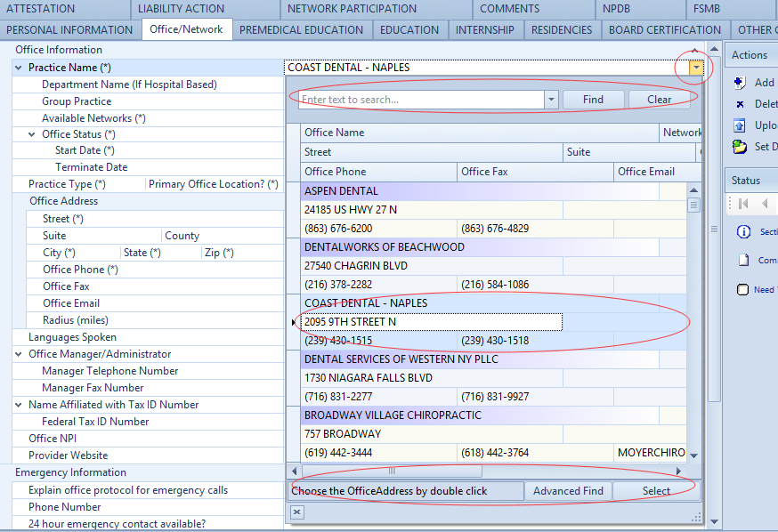Select COAST DENTAL - NAPLES list row
This screenshot has height=532, width=778.
479,303
